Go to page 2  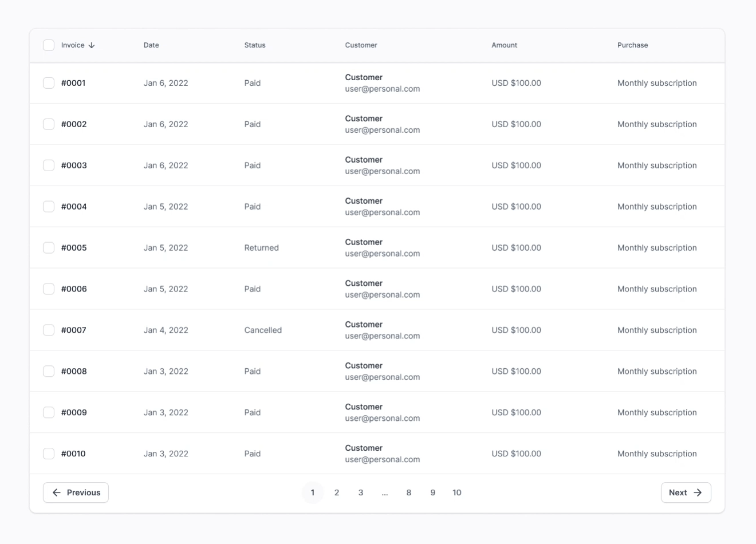(x=337, y=492)
